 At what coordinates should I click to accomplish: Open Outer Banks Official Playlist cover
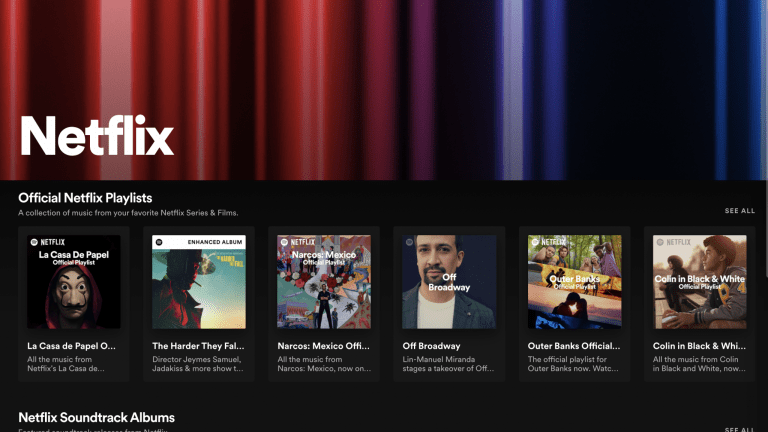point(575,282)
